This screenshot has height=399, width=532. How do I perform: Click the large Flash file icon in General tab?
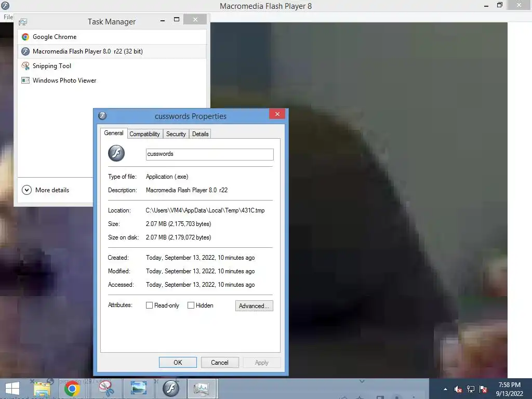click(116, 153)
